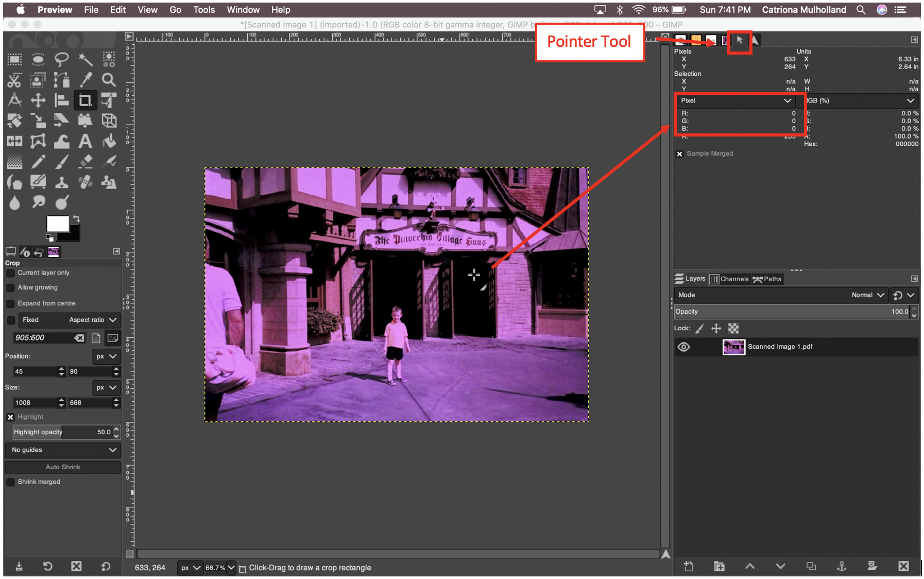Toggle Current layer only checkbox

click(x=10, y=273)
